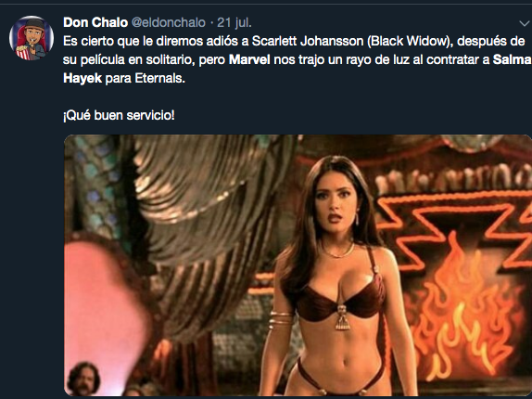Screen dimensions: 532x399
Task: Click the bearded man's face in the photo corner
Action: (x=83, y=378)
